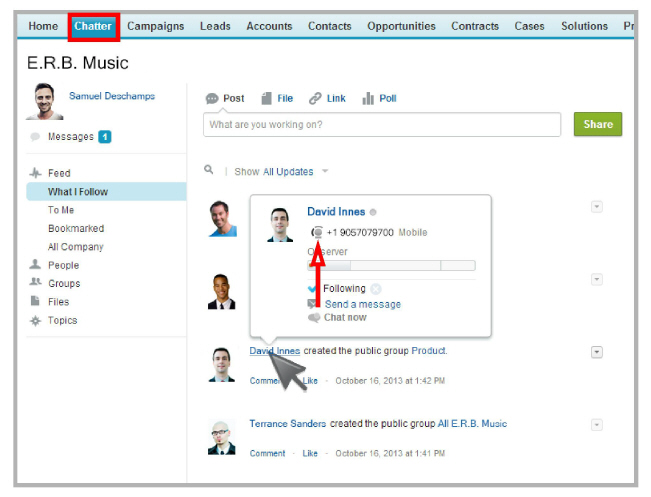651x497 pixels.
Task: Choose the Link publisher option
Action: pyautogui.click(x=336, y=98)
